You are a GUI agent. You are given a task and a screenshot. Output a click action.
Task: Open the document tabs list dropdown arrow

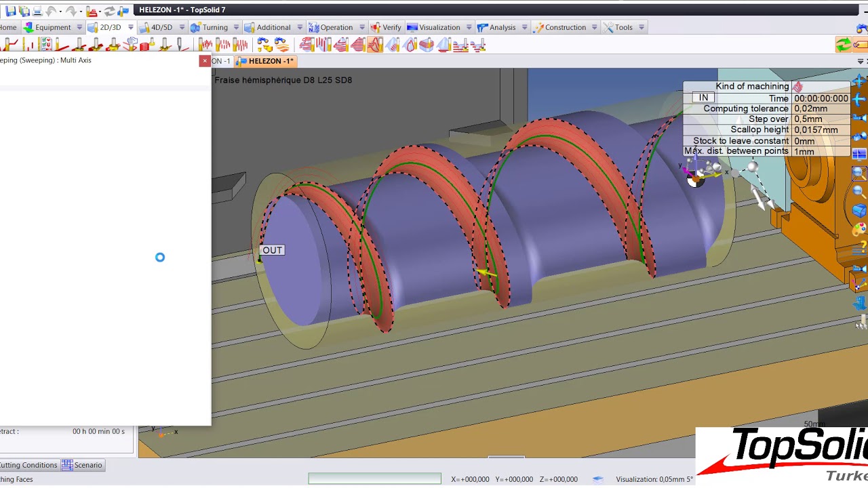click(861, 61)
